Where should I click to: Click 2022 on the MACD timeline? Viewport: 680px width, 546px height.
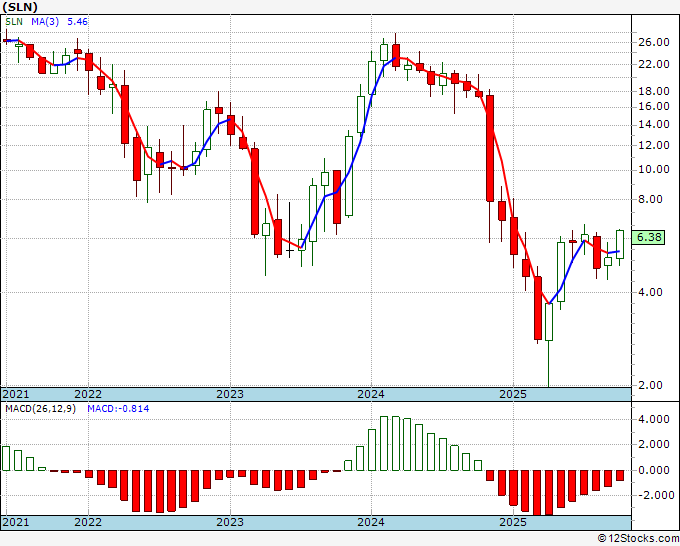(88, 522)
